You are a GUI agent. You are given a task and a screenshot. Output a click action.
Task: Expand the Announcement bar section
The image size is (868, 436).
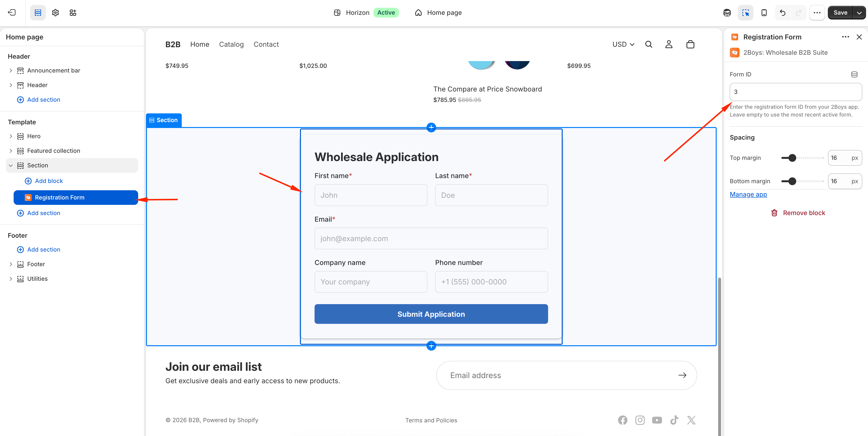tap(11, 70)
